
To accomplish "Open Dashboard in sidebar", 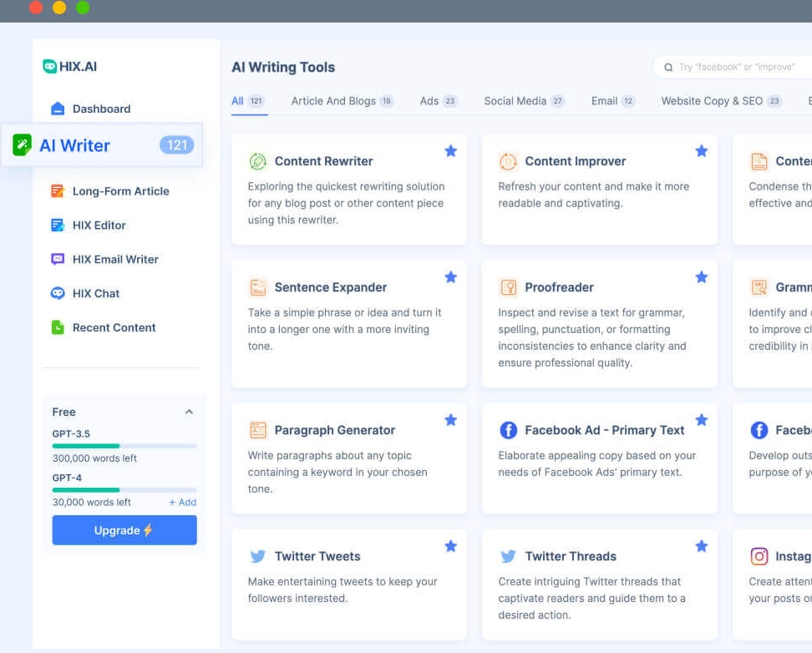I will pyautogui.click(x=102, y=109).
